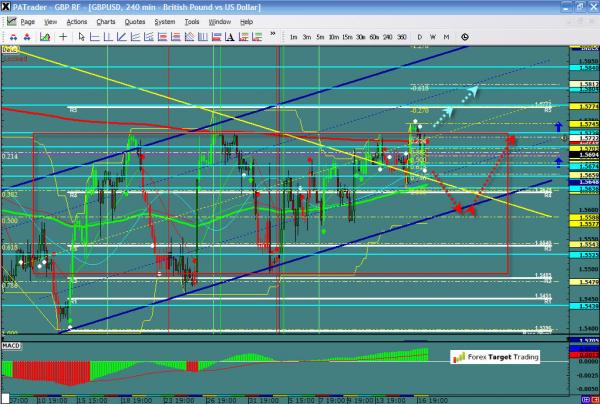Open the View menu
Image resolution: width=600 pixels, height=404 pixels.
click(51, 22)
